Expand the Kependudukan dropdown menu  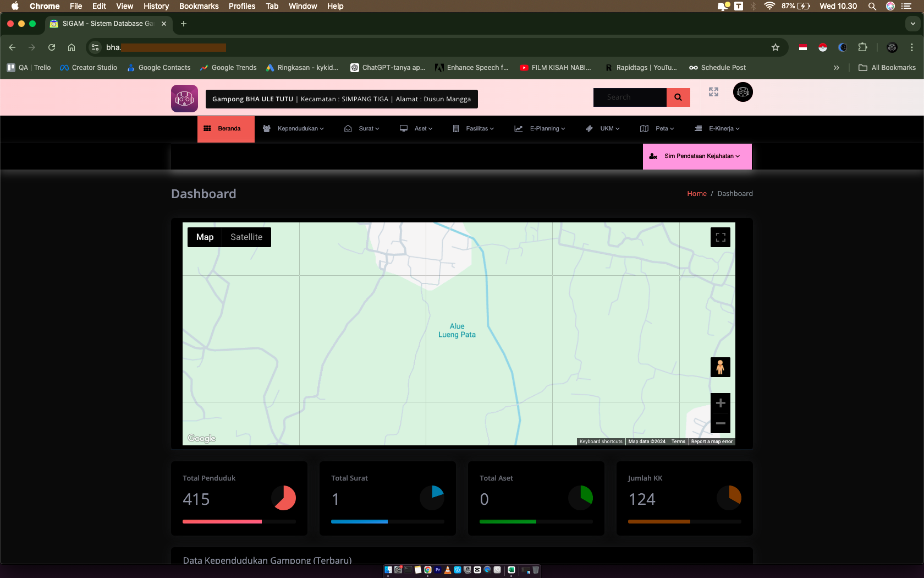pos(294,129)
